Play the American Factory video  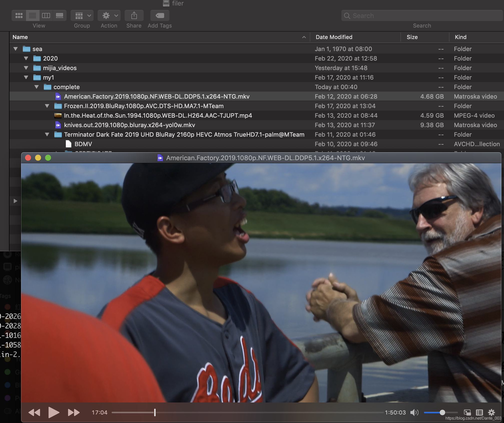[54, 412]
